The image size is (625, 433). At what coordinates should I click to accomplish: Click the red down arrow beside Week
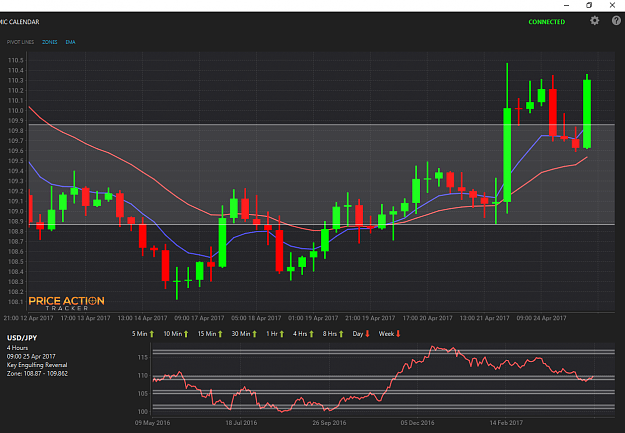tap(398, 334)
